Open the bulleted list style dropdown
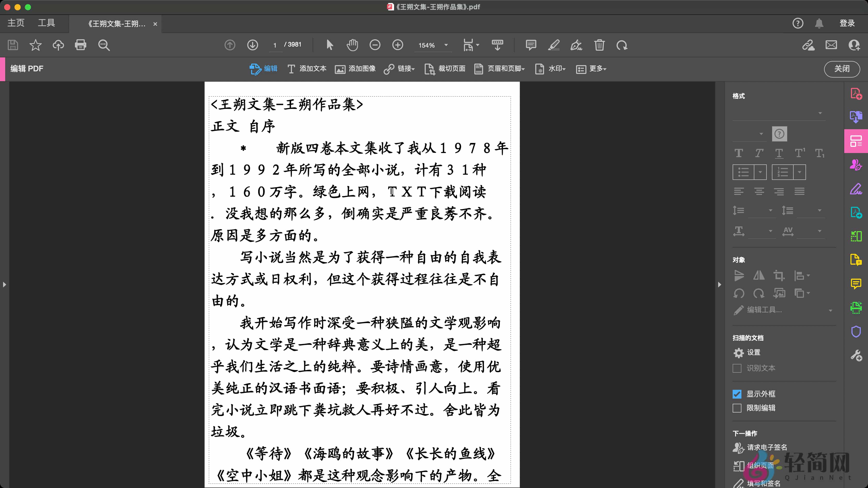This screenshot has height=488, width=868. click(x=760, y=172)
